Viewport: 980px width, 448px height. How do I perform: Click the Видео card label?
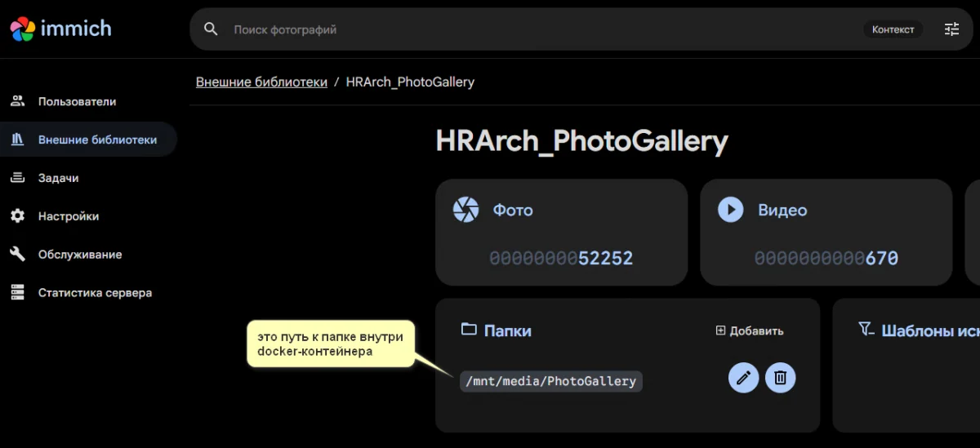[x=782, y=210]
